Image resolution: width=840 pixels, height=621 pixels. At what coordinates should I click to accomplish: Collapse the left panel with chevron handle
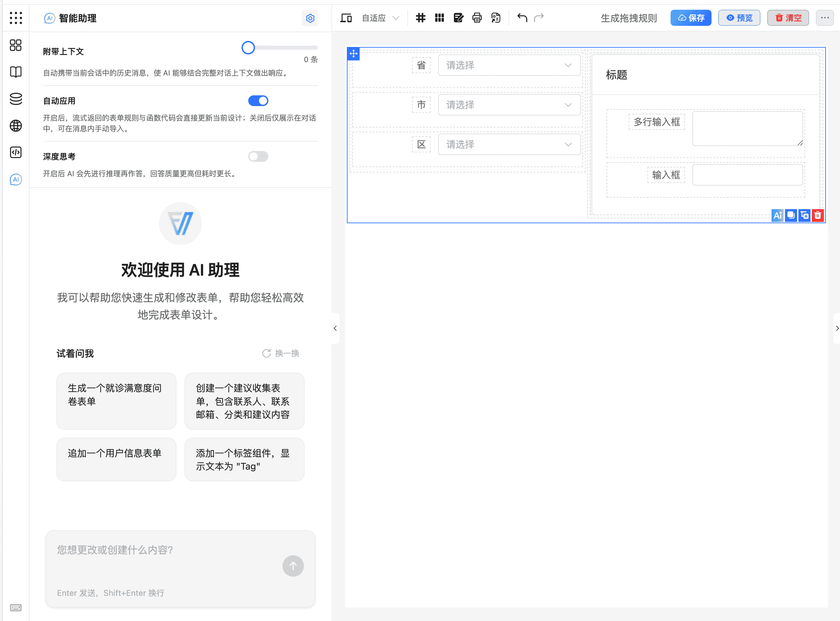click(x=335, y=328)
